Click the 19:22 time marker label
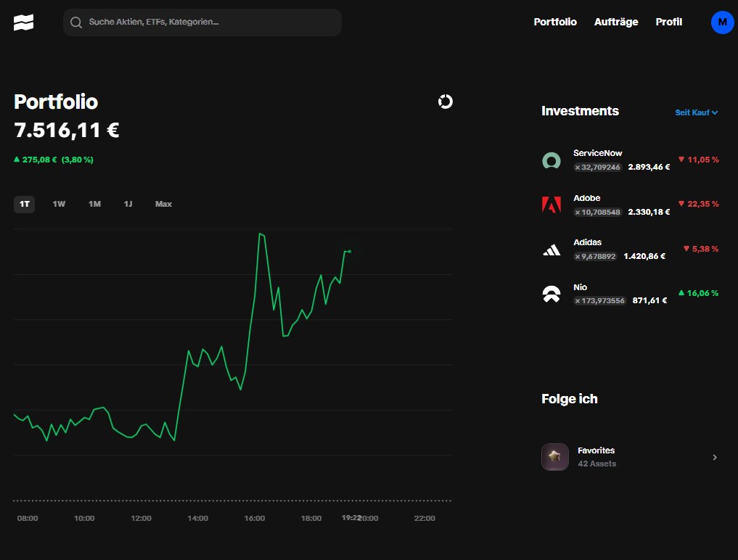738x560 pixels. (x=350, y=518)
